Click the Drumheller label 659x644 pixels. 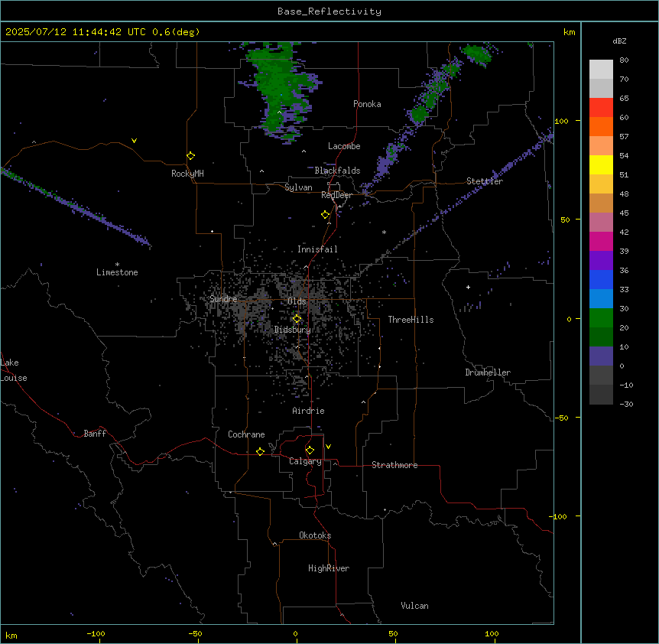488,372
